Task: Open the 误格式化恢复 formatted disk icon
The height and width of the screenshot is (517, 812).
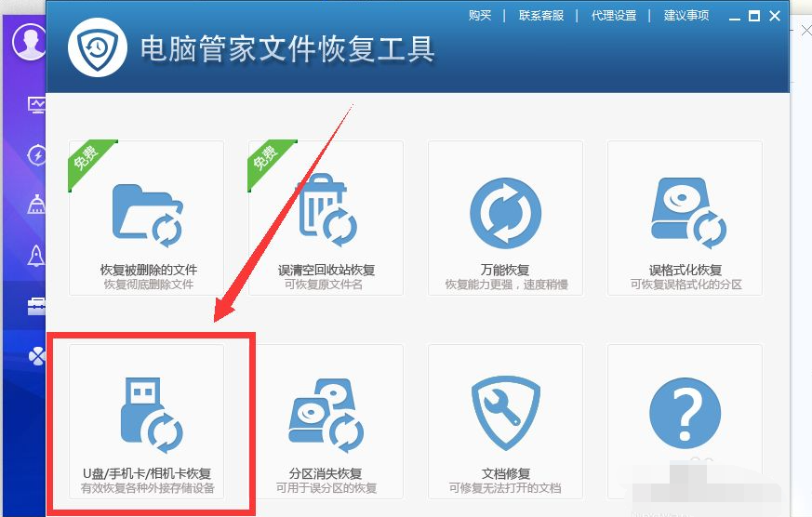Action: click(x=688, y=213)
